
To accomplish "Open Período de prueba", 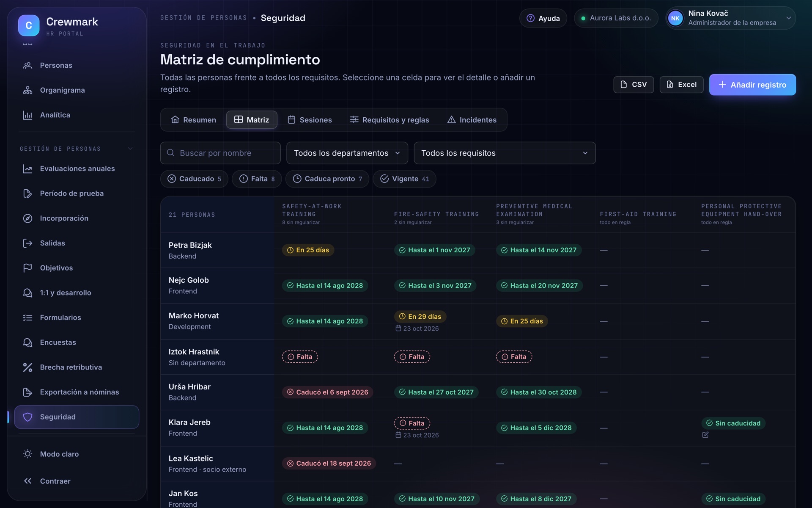I will coord(77,193).
